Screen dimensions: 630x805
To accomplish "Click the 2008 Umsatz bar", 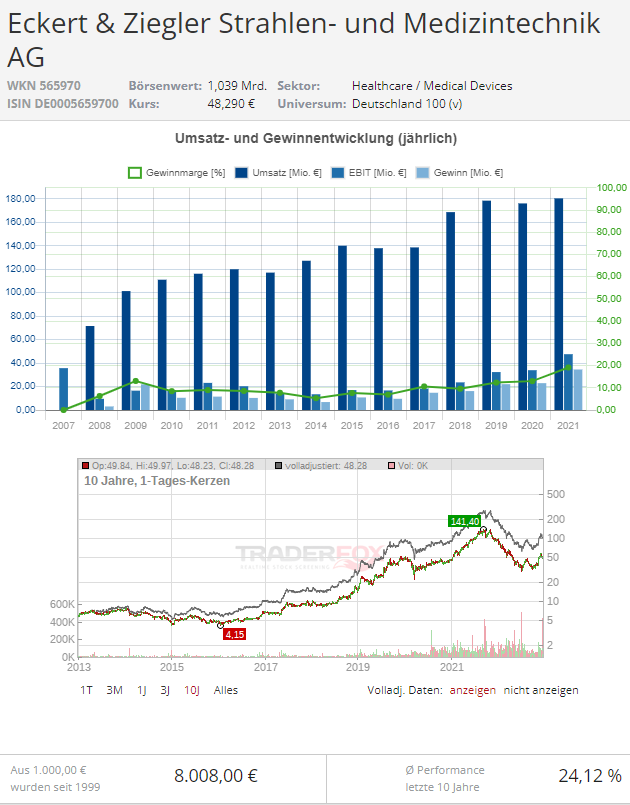I will coord(90,368).
